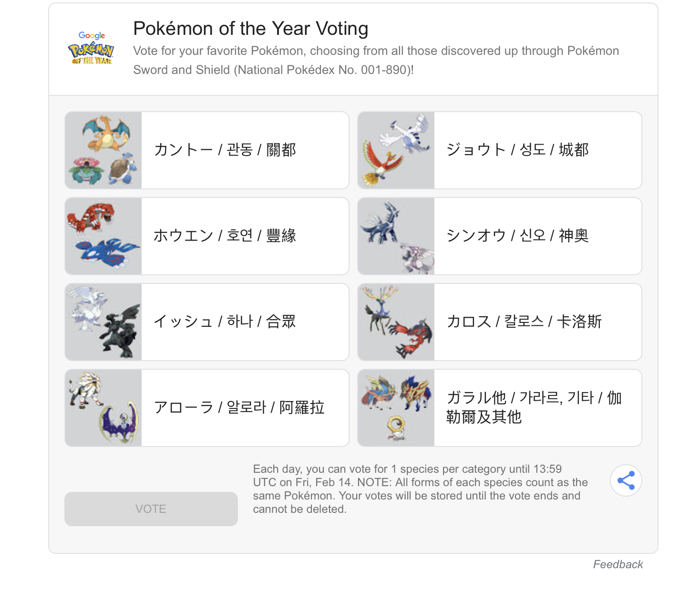Select the Alola region category
This screenshot has height=593, width=700.
[x=239, y=407]
